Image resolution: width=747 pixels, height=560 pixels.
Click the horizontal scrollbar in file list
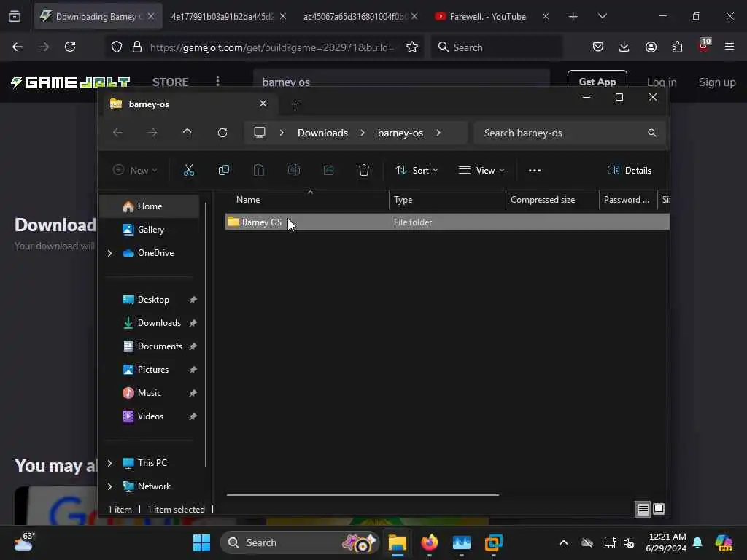pyautogui.click(x=363, y=495)
